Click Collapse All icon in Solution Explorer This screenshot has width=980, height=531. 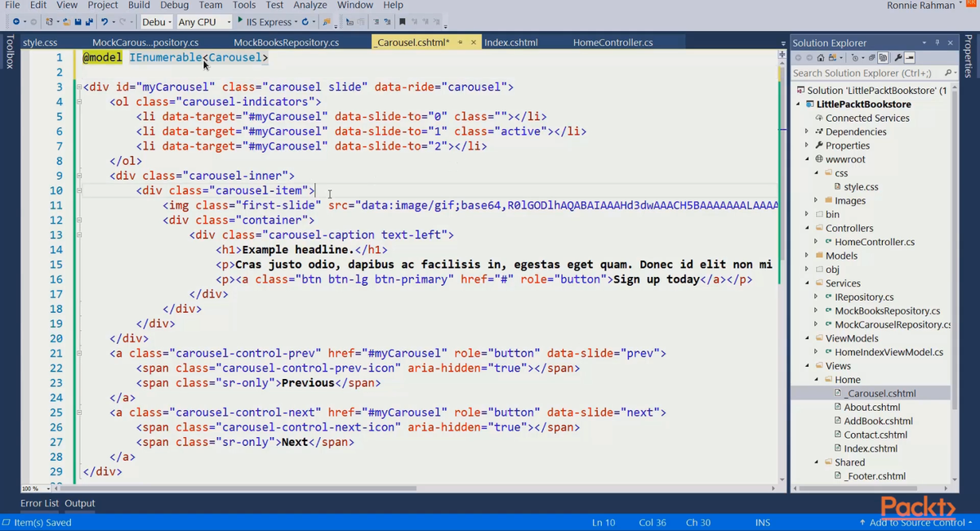(871, 58)
